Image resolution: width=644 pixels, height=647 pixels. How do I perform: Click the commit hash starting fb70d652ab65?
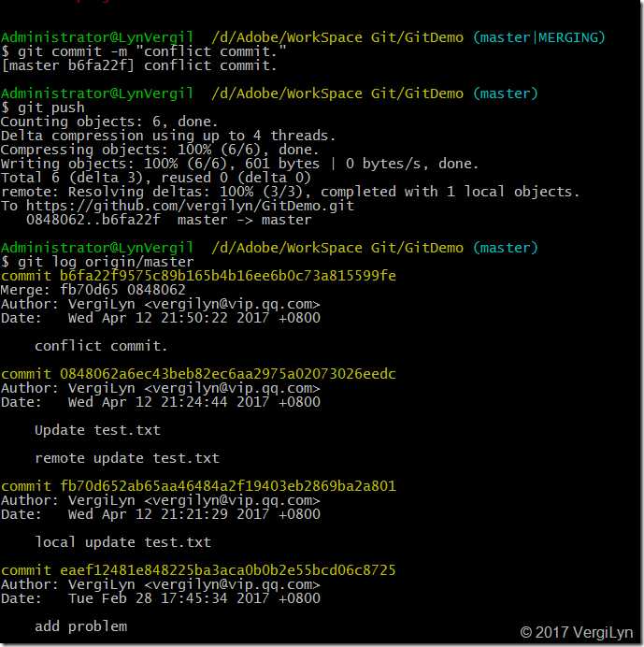coord(199,486)
